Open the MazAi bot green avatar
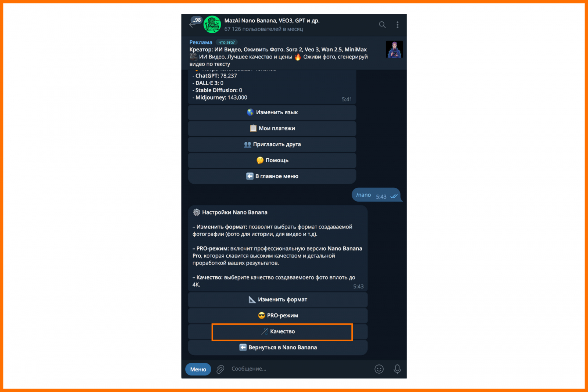The height and width of the screenshot is (392, 588). (x=212, y=25)
